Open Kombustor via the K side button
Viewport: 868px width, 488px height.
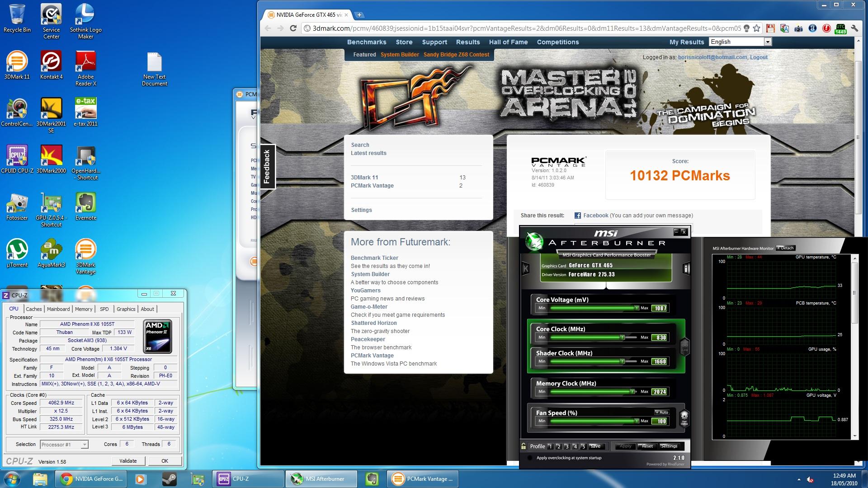525,268
